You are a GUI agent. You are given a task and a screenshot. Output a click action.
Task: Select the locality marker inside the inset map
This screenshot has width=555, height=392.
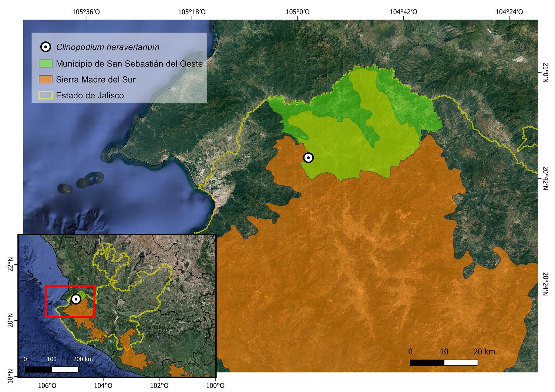click(76, 299)
